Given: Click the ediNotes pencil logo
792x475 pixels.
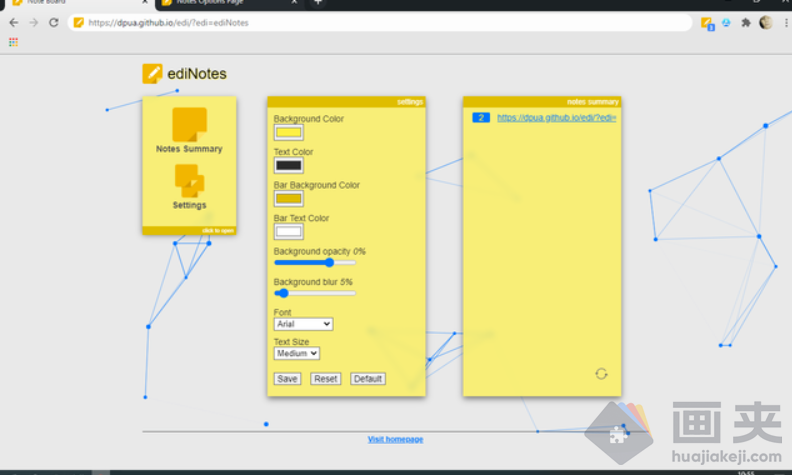Looking at the screenshot, I should [x=152, y=73].
